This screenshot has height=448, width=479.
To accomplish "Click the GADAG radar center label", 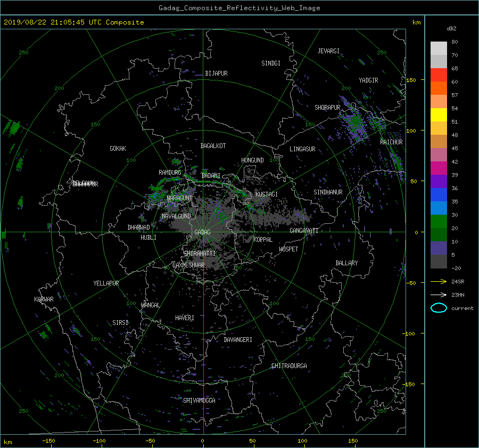I will pos(202,232).
